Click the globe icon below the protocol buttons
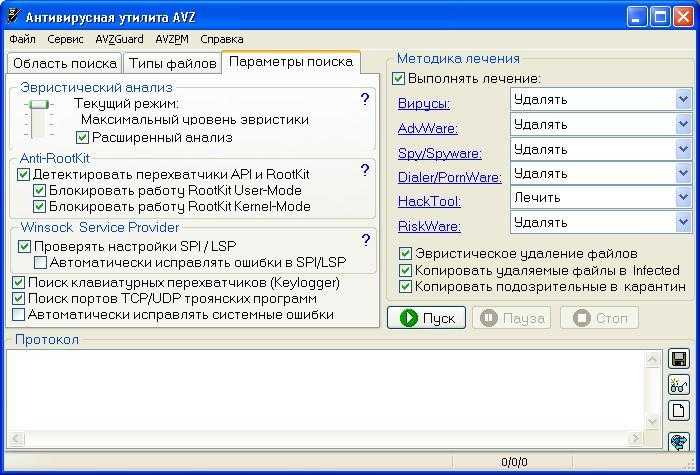Viewport: 700px width, 475px height. [x=679, y=441]
